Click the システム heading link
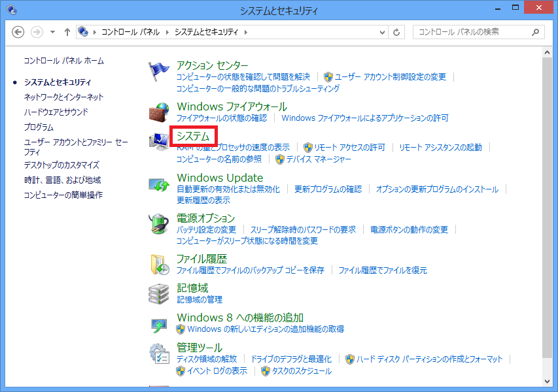Image resolution: width=558 pixels, height=392 pixels. click(x=193, y=137)
